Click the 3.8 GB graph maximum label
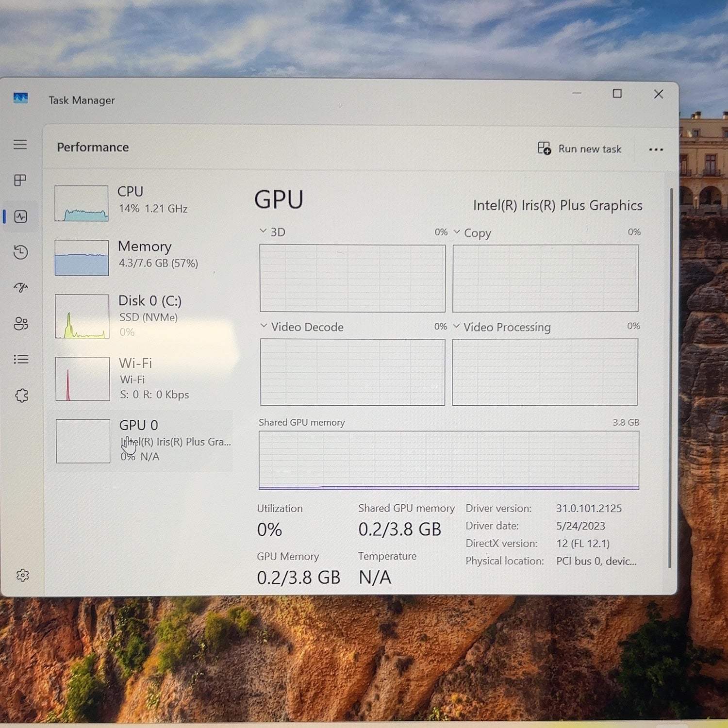Image resolution: width=728 pixels, height=728 pixels. click(x=626, y=422)
